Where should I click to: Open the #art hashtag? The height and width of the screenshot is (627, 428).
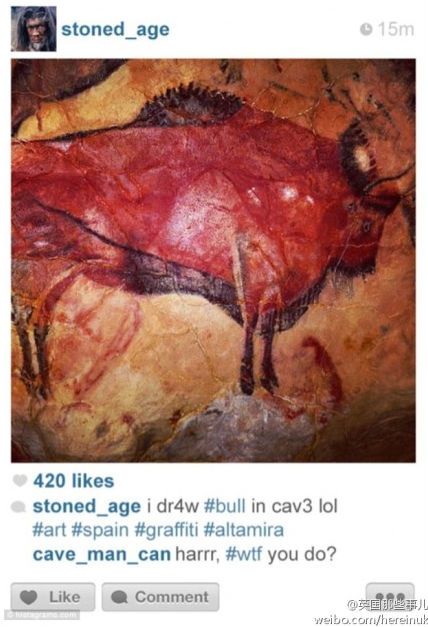(49, 530)
